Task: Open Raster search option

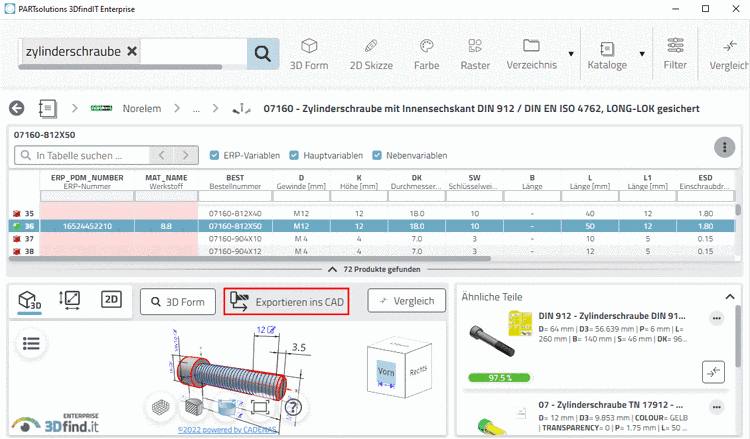Action: 475,55
